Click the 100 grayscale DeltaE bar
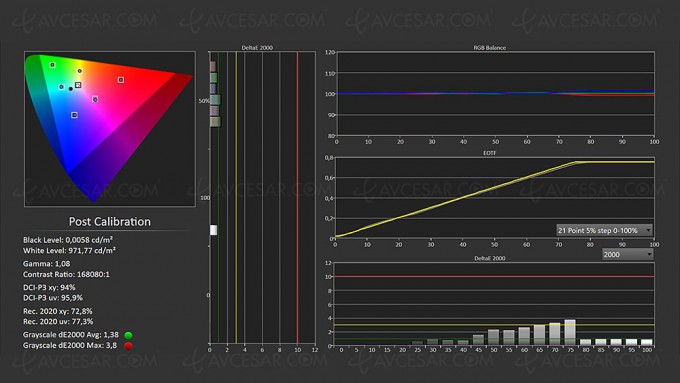 coord(647,342)
